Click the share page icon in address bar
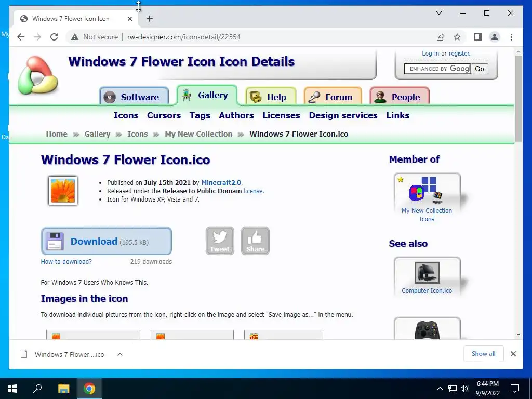Screen dimensions: 532x399 coord(441,37)
